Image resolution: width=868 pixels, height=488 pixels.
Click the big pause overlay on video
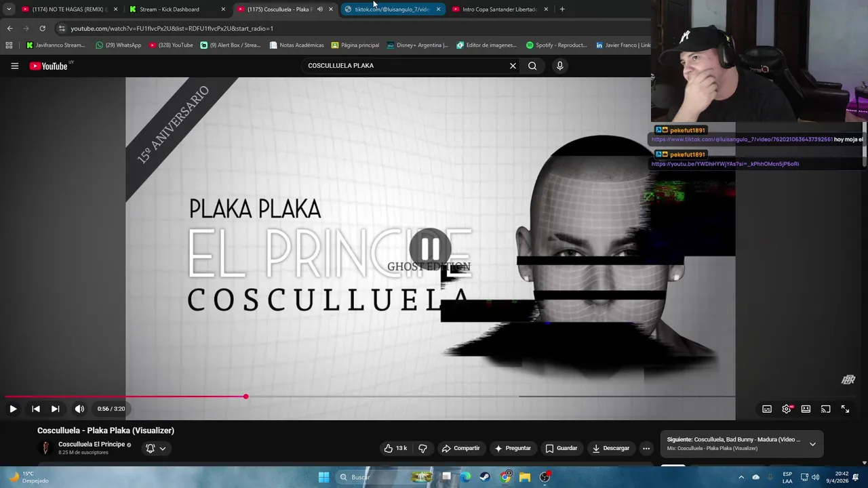click(x=430, y=249)
